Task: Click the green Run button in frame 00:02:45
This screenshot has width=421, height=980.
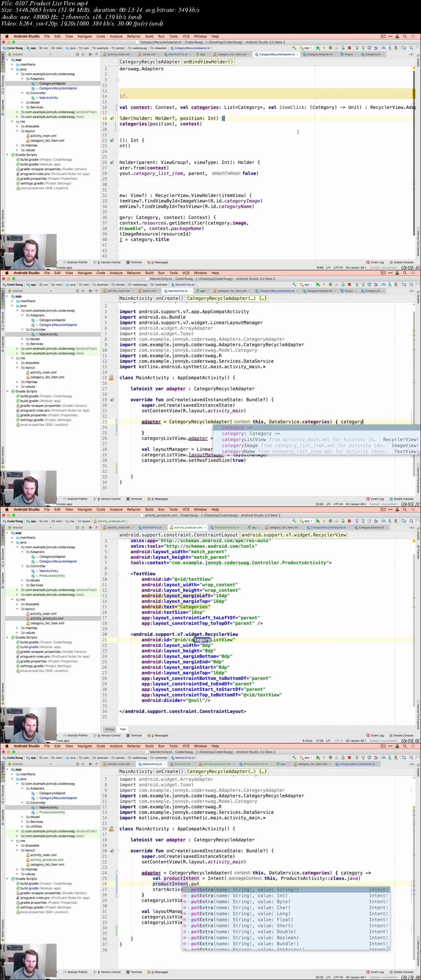Action: coord(318,48)
